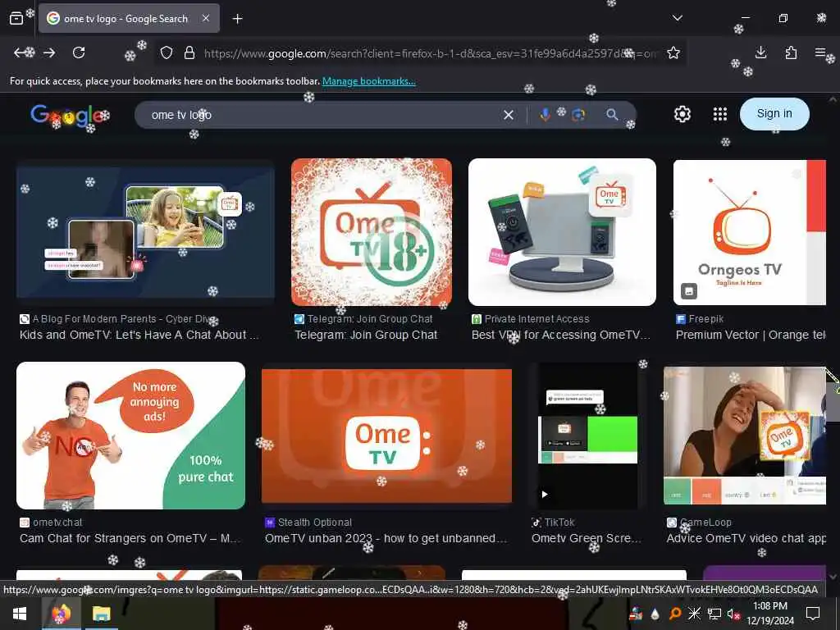The image size is (840, 630).
Task: Open Firefox View at the tab bar start
Action: [x=16, y=18]
